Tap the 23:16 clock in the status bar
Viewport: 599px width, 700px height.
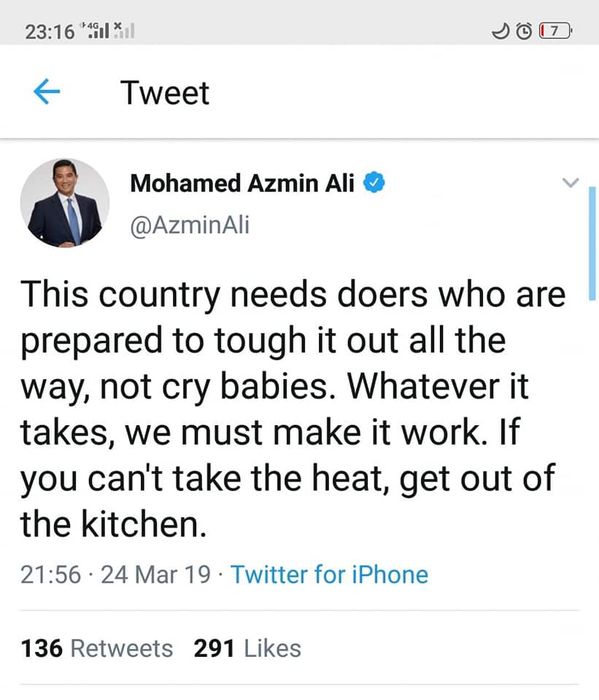[x=50, y=31]
